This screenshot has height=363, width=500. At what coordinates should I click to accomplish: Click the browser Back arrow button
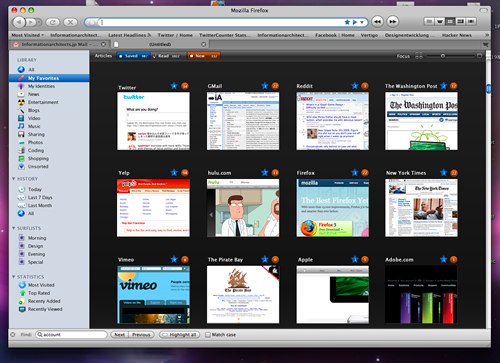point(19,22)
